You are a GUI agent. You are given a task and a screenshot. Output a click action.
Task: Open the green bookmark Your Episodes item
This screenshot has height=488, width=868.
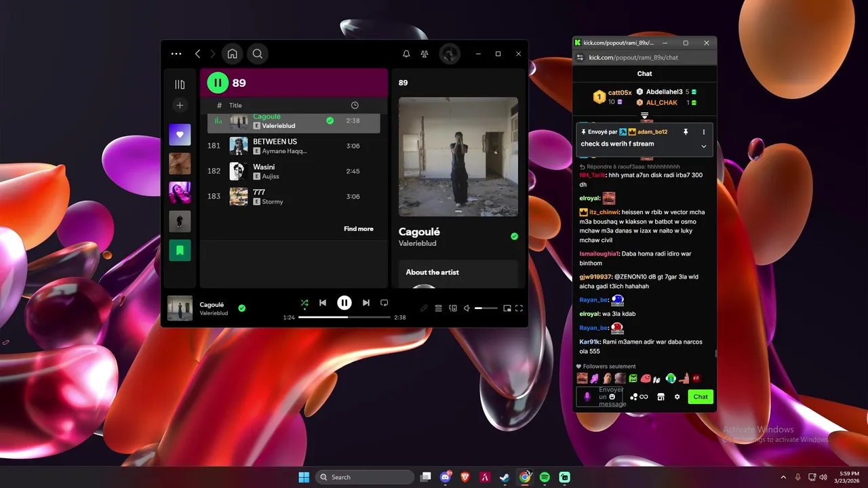[180, 250]
